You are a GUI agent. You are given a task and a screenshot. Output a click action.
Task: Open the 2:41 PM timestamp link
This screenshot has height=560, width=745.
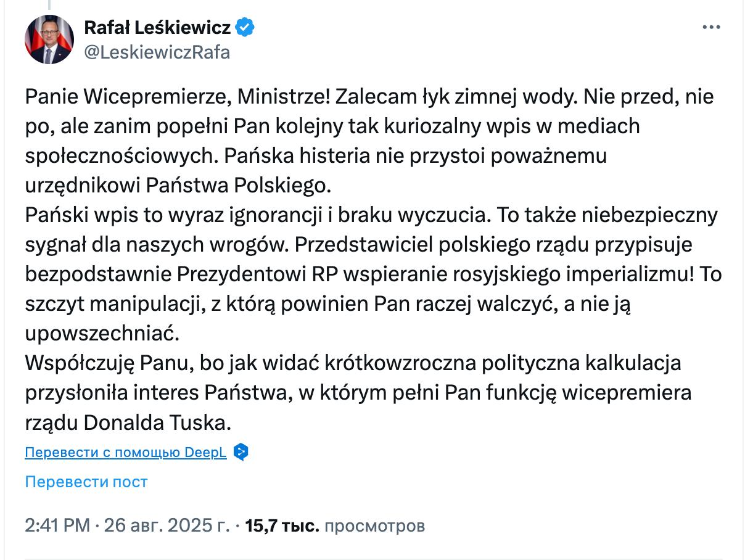(x=57, y=526)
